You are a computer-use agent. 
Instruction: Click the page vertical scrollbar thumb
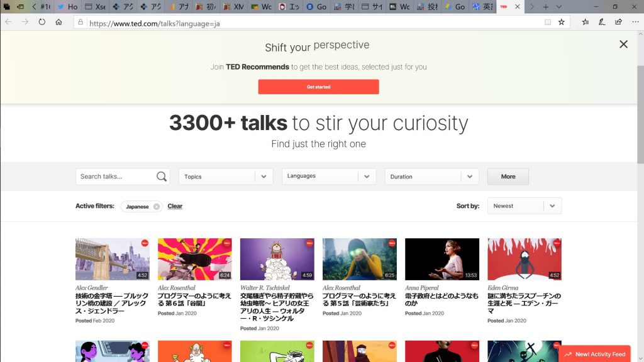(x=640, y=115)
